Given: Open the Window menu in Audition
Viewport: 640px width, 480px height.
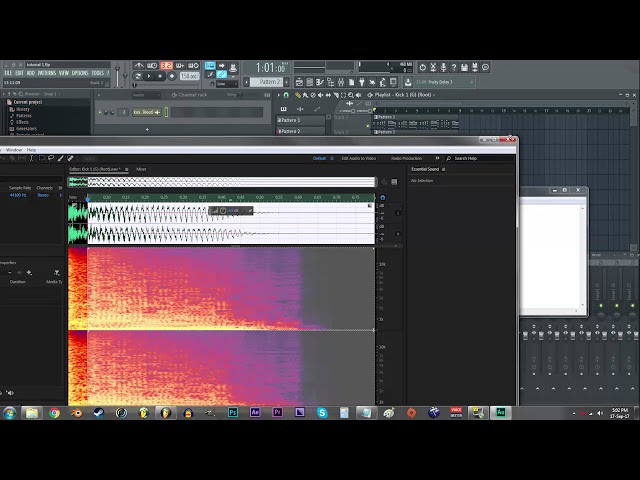Looking at the screenshot, I should (14, 150).
